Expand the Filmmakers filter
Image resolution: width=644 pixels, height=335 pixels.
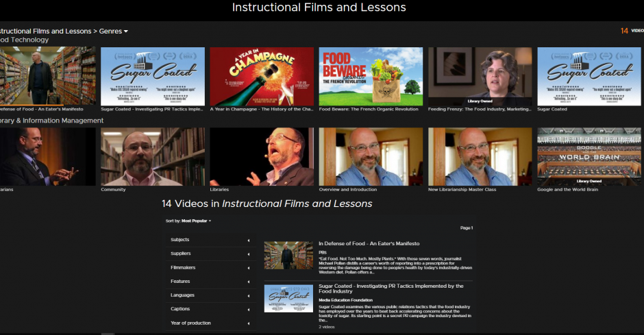coord(210,268)
